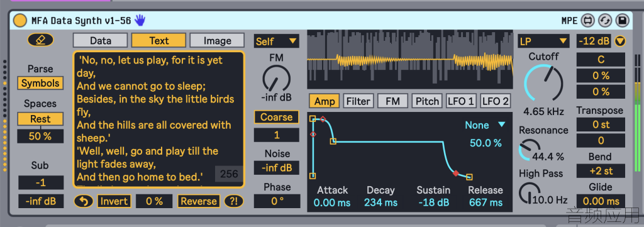
Task: Click the Bend +2 st field
Action: tap(601, 171)
